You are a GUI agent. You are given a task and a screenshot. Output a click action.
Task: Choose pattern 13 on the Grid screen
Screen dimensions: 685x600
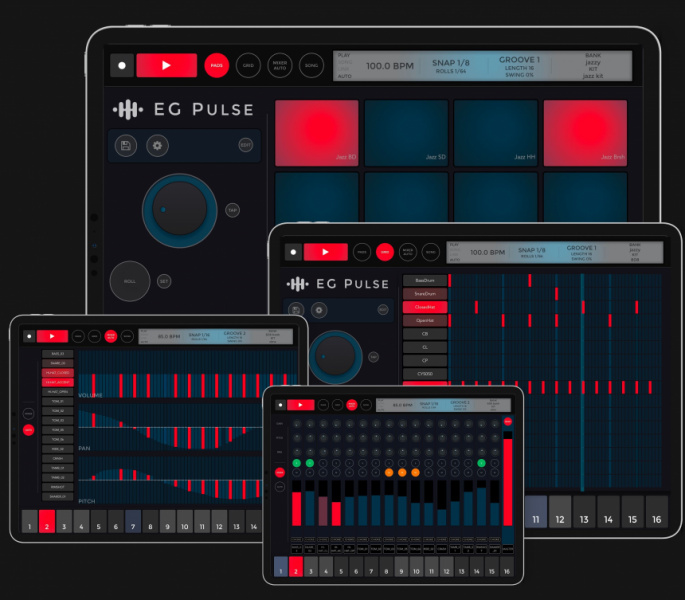pyautogui.click(x=584, y=512)
